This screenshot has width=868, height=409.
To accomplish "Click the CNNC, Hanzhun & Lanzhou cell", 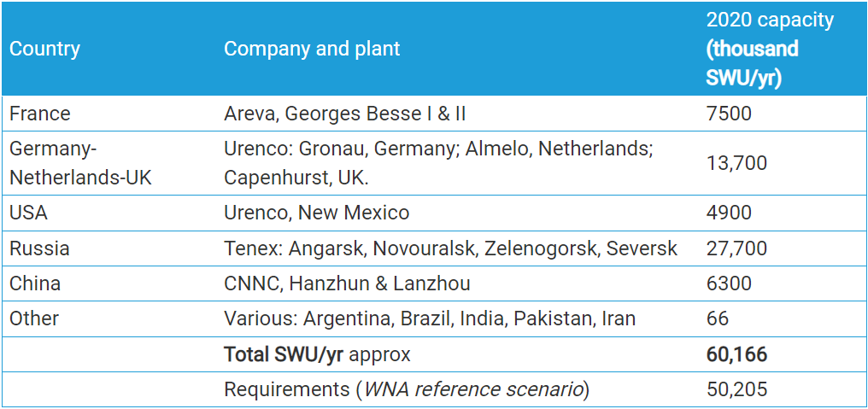I will coord(347,283).
